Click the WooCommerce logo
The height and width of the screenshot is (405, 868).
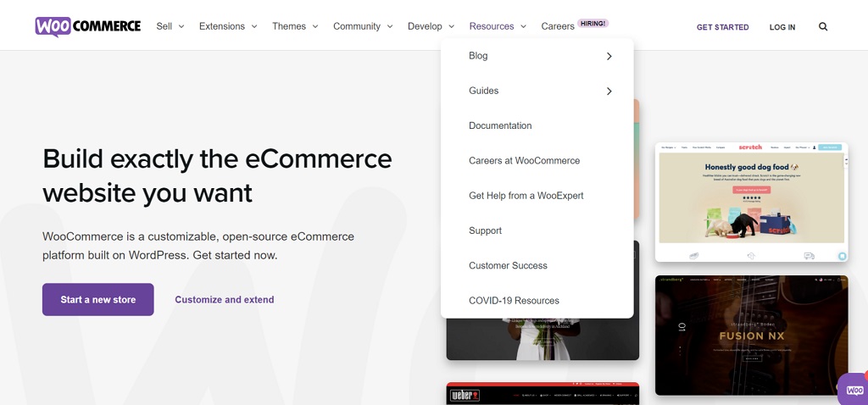click(88, 26)
